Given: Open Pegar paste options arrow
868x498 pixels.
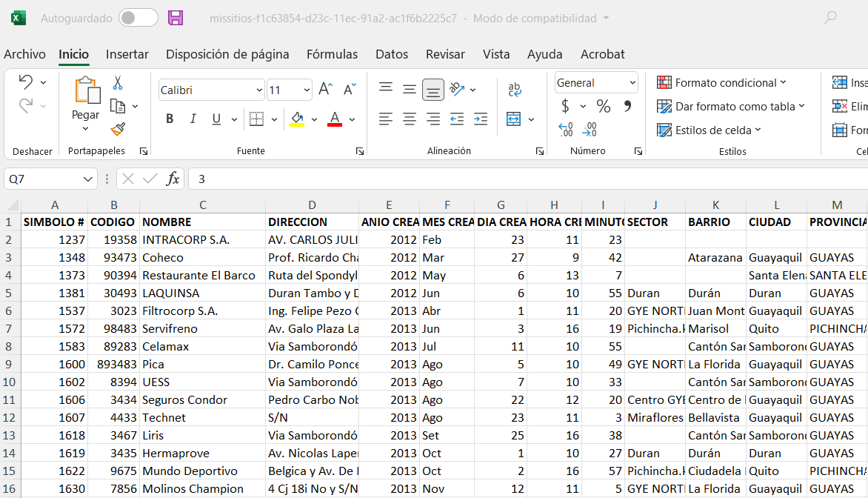Looking at the screenshot, I should [x=85, y=128].
